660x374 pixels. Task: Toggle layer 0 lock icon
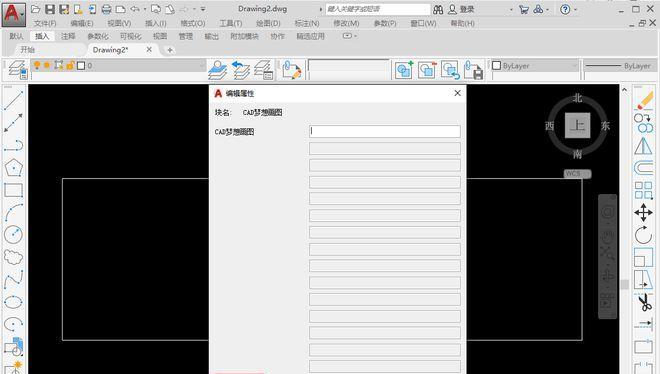[70, 65]
